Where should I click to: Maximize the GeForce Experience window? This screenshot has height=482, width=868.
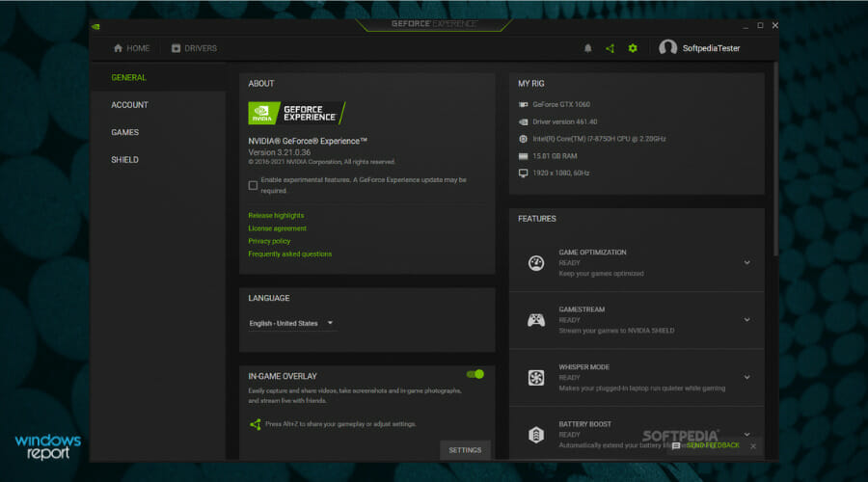click(760, 25)
